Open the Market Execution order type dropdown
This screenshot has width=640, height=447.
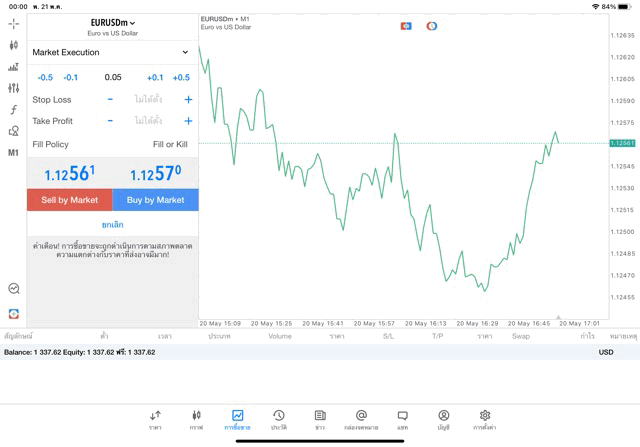pos(112,52)
